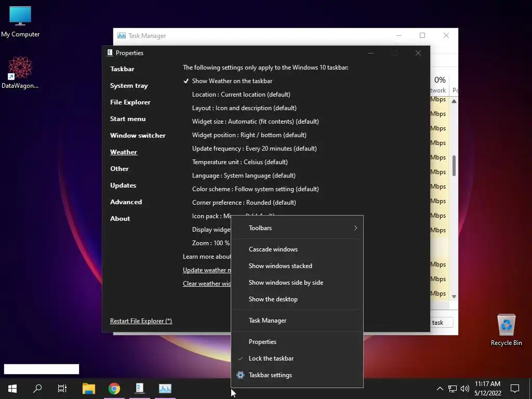Change Update frequency option

[x=254, y=149]
